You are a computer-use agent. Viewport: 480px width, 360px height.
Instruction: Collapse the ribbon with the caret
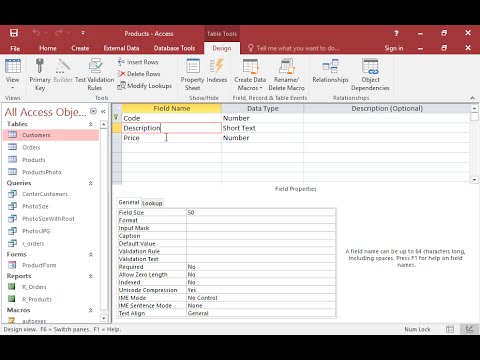point(472,98)
